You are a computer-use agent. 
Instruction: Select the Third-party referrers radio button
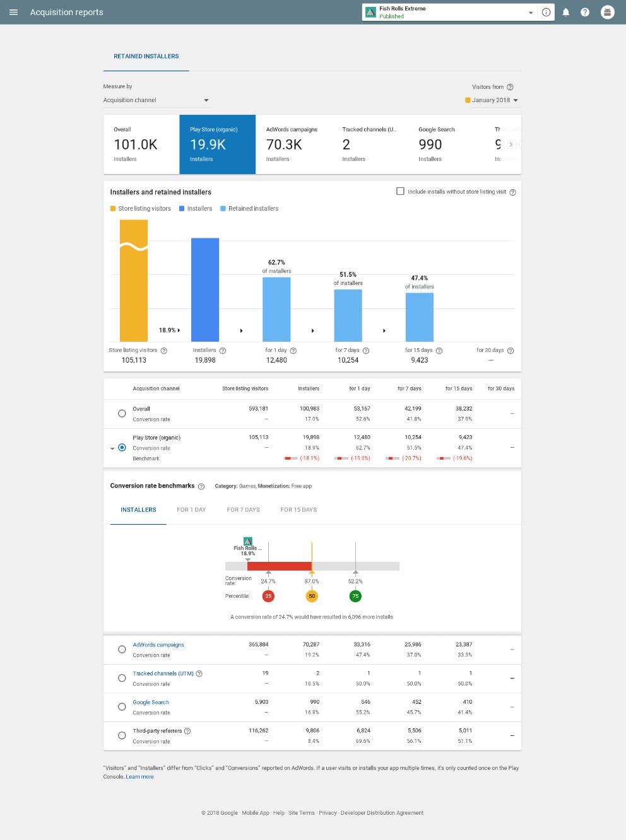point(122,735)
